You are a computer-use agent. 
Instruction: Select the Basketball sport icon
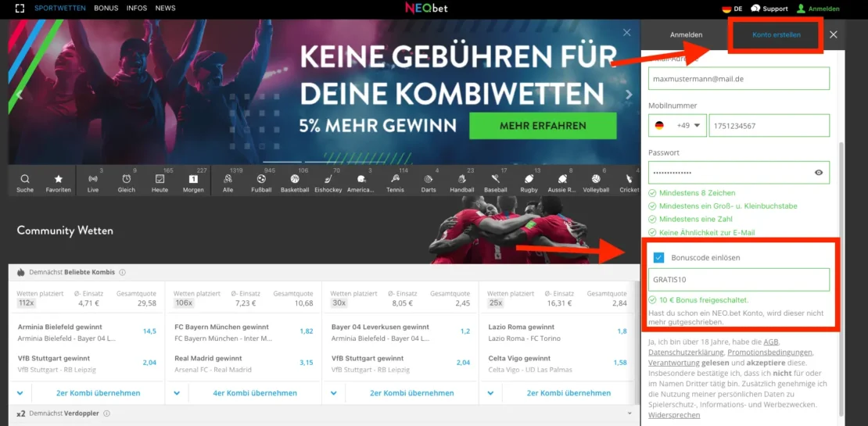[295, 179]
